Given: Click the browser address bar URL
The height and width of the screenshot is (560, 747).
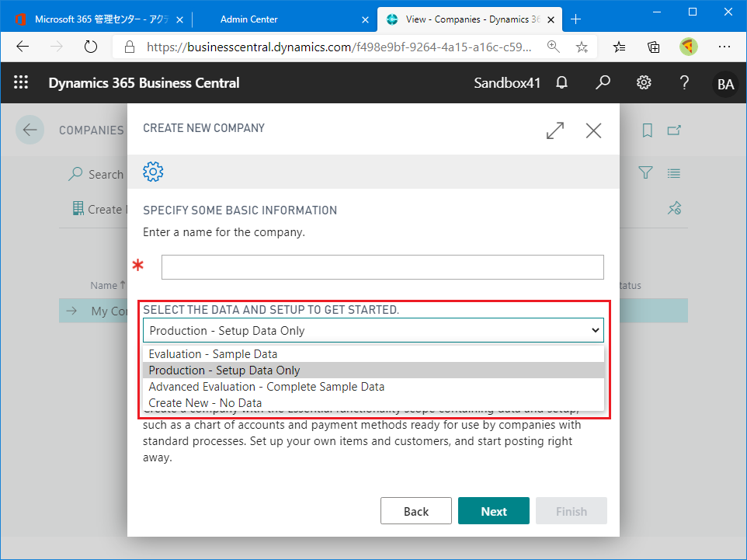Looking at the screenshot, I should 339,47.
